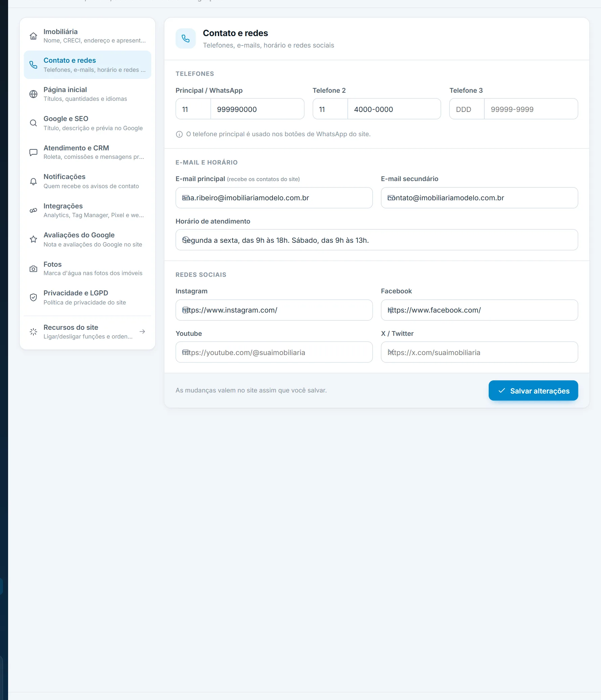Image resolution: width=601 pixels, height=700 pixels.
Task: Edit the Telefone 2 number 4000-0000
Action: tap(394, 109)
